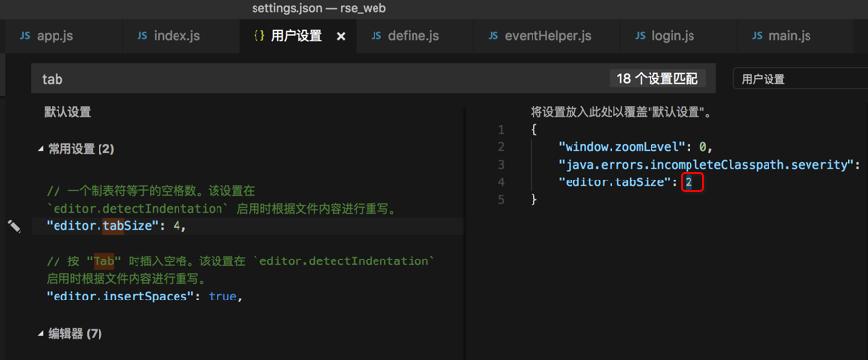Click the pencil edit icon beside editor.tabSize
The width and height of the screenshot is (868, 360).
click(14, 226)
